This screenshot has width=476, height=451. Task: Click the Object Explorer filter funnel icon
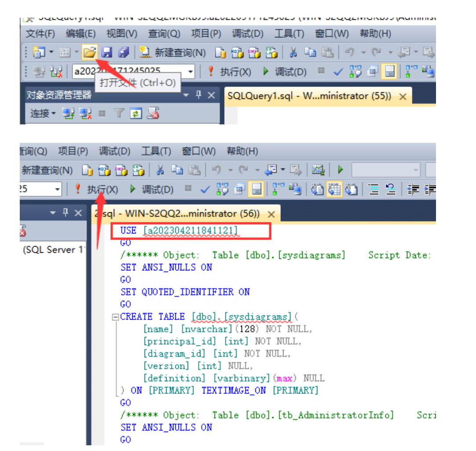pyautogui.click(x=119, y=114)
